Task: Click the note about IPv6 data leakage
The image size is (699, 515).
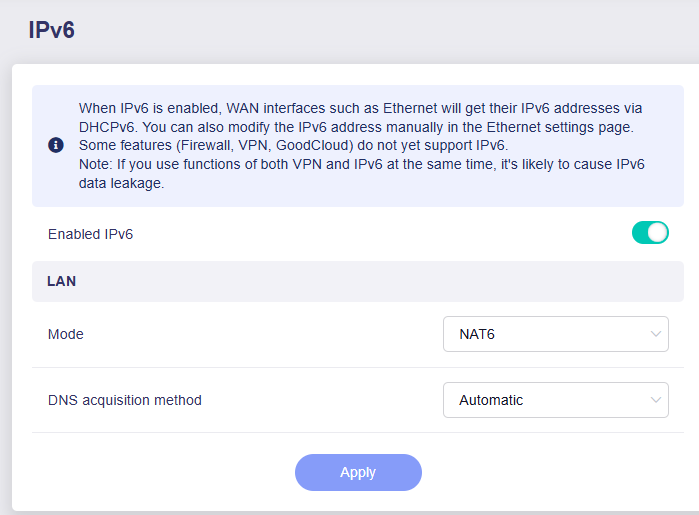Action: [x=362, y=173]
